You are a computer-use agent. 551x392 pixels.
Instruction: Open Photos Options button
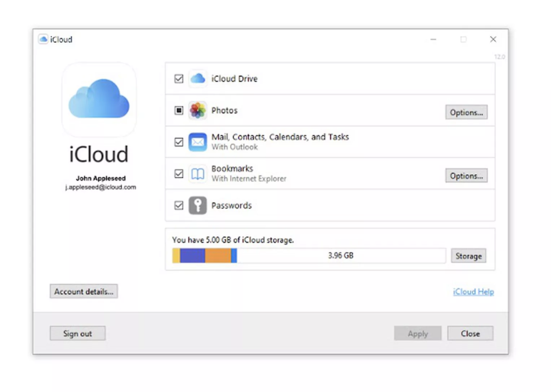click(x=466, y=113)
